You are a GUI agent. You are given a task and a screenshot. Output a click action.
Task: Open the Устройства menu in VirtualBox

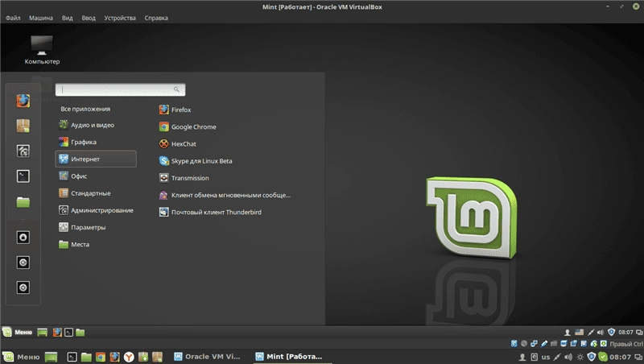tap(120, 18)
